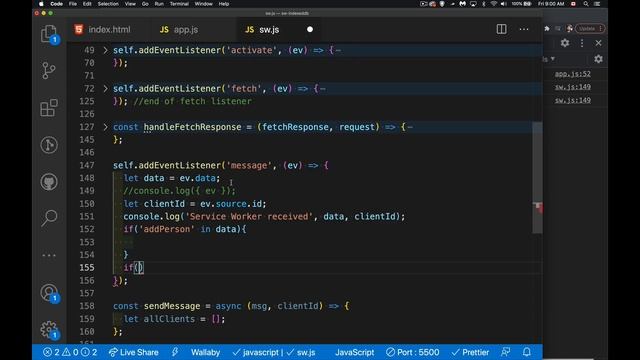
Task: Open the Manage settings gear in sidebar
Action: point(49,330)
